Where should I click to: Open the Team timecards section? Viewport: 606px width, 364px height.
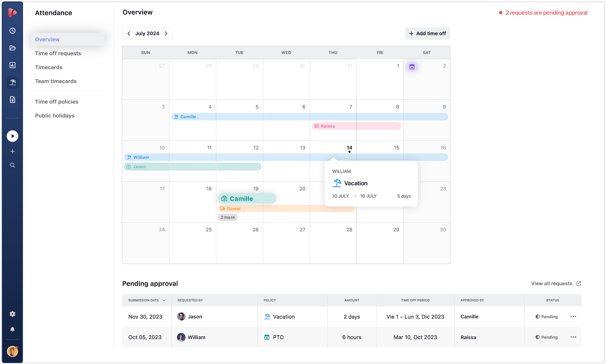[56, 81]
